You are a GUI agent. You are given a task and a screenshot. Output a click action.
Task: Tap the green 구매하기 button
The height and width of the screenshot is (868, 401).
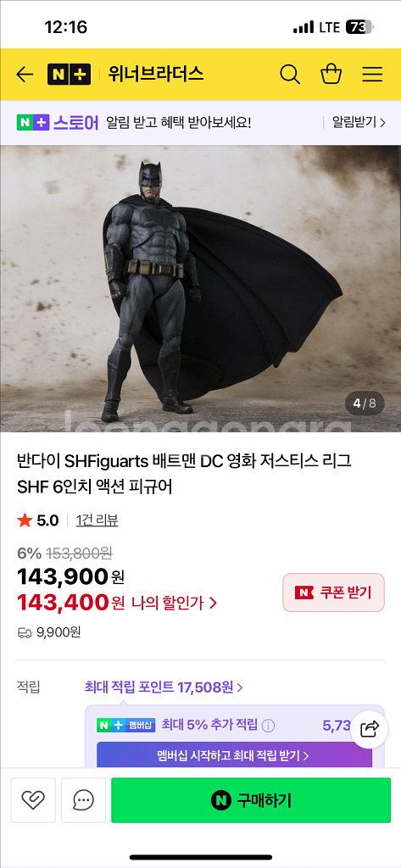pyautogui.click(x=251, y=800)
